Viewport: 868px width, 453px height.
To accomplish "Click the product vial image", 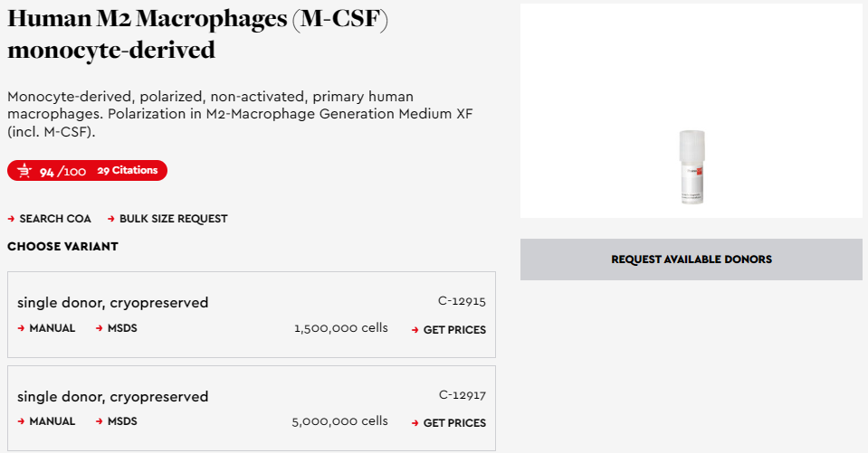I will [x=692, y=167].
